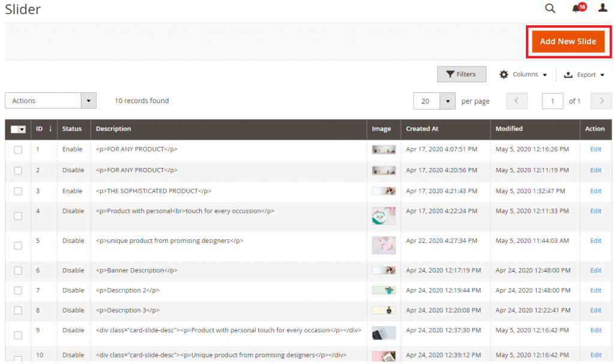Open the 20 per page dropdown
The height and width of the screenshot is (364, 614).
[434, 101]
